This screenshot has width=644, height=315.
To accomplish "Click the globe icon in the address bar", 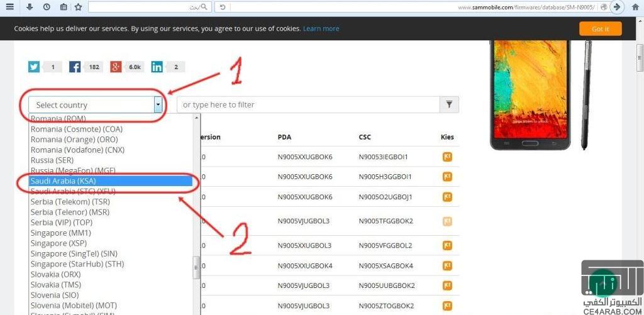I will [x=604, y=7].
